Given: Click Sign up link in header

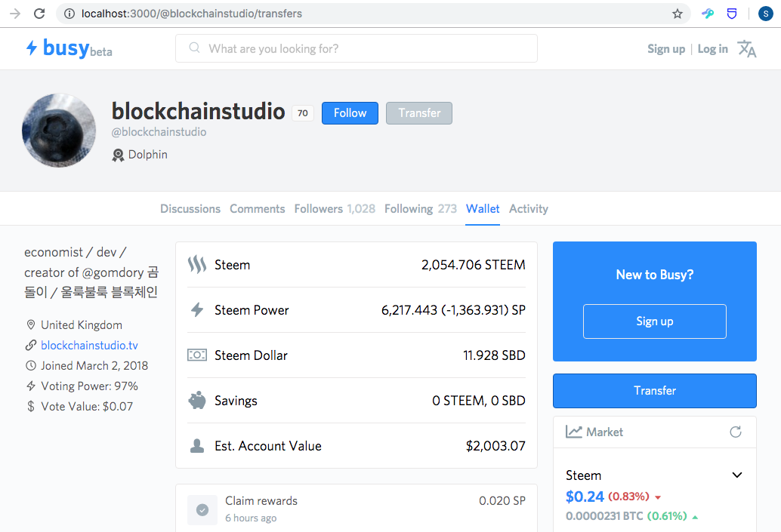Looking at the screenshot, I should pyautogui.click(x=666, y=49).
